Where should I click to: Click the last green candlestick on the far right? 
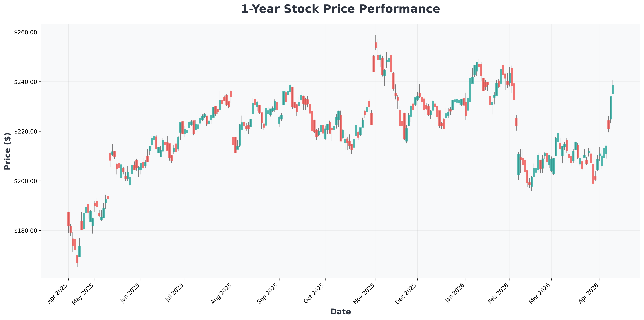click(613, 89)
